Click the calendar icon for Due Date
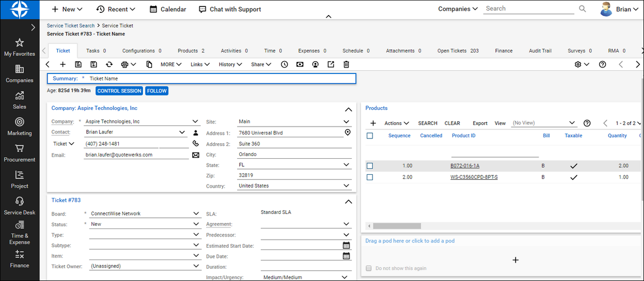 pyautogui.click(x=346, y=256)
